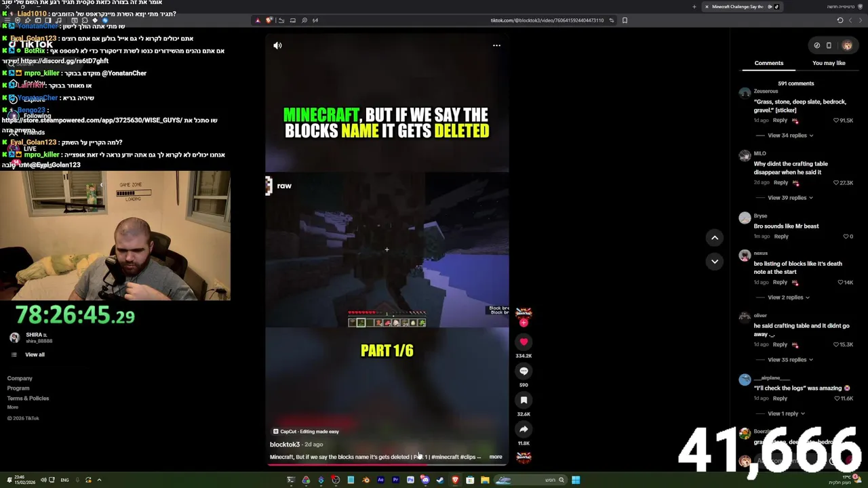The image size is (868, 488).
Task: Reply to nexus's death note comment
Action: (x=780, y=282)
